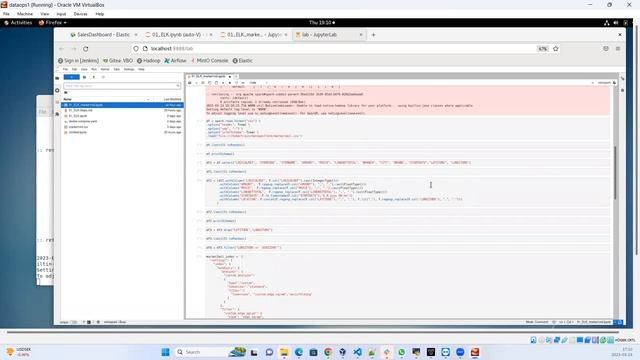640x360 pixels.
Task: Click the file filter search box
Action: click(x=122, y=86)
